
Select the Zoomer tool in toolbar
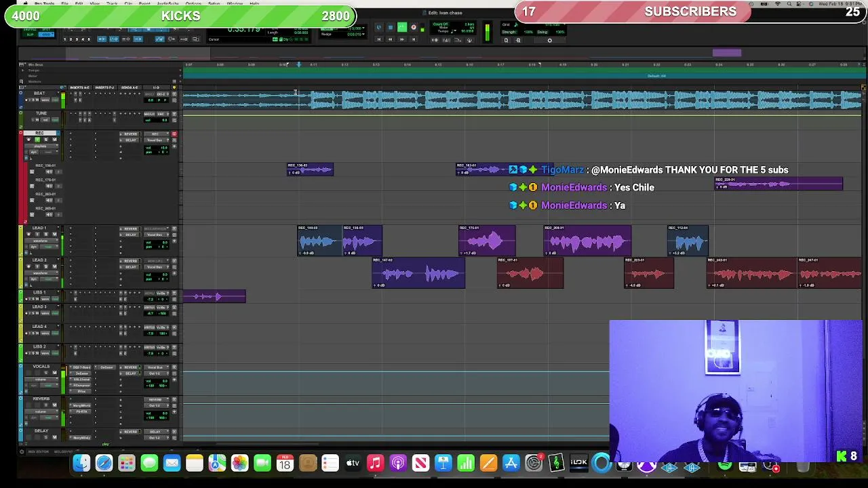click(x=120, y=30)
